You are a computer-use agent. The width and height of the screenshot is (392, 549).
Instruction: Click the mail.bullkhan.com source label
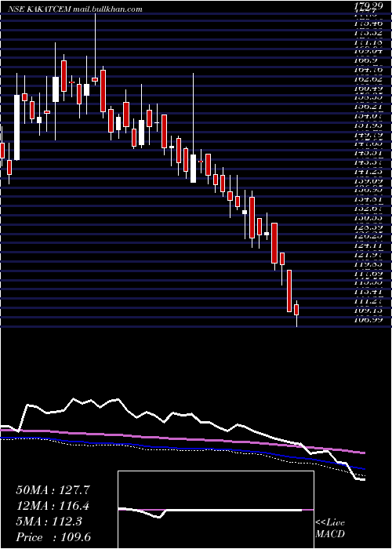108,9
